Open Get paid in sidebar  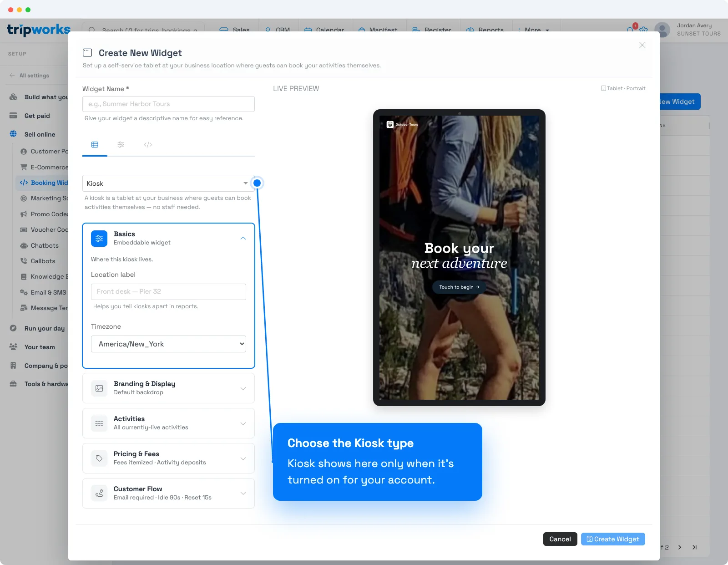(36, 116)
